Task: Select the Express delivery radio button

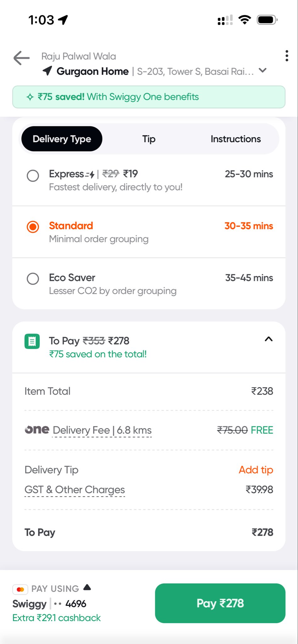Action: (33, 175)
